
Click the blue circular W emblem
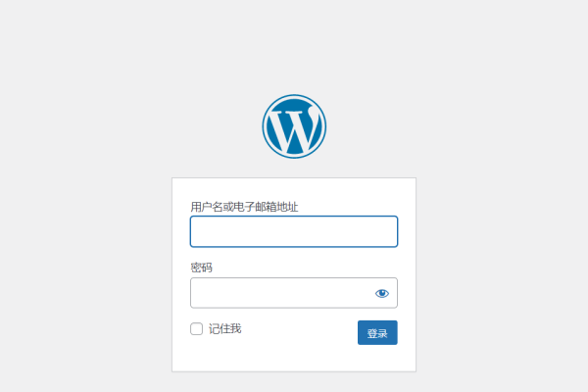pyautogui.click(x=294, y=126)
